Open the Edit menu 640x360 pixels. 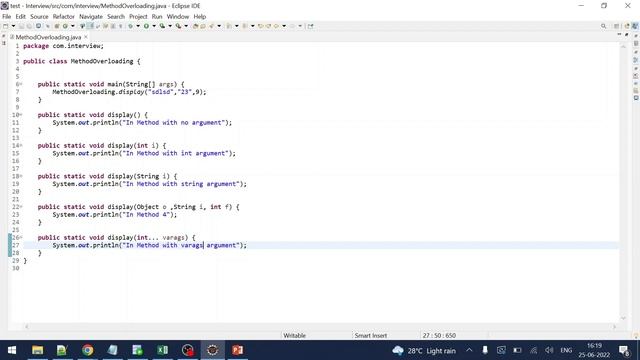tap(20, 16)
